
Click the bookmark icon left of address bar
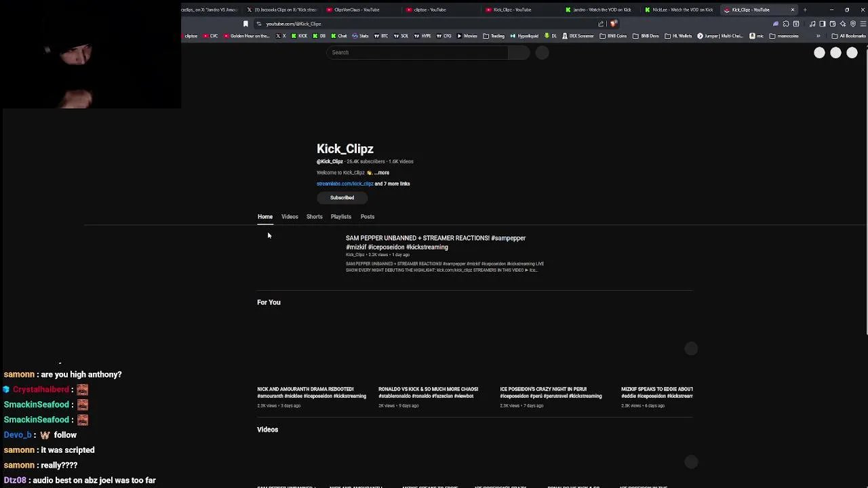(245, 24)
